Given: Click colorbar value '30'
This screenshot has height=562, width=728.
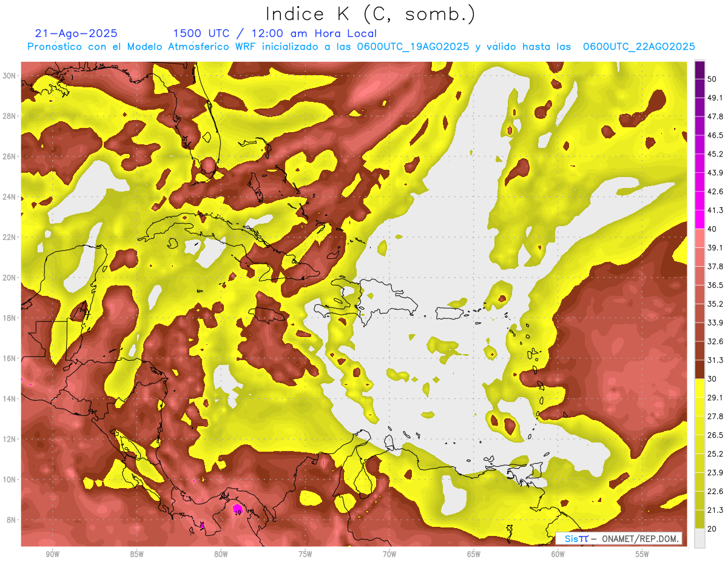Looking at the screenshot, I should (713, 379).
